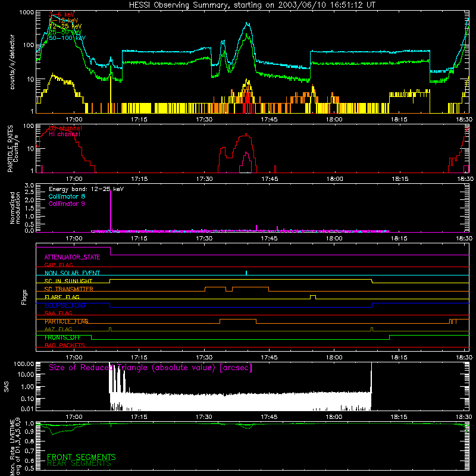This screenshot has height=476, width=476.
Task: Select the Collimator 8 legend label
Action: (67, 196)
